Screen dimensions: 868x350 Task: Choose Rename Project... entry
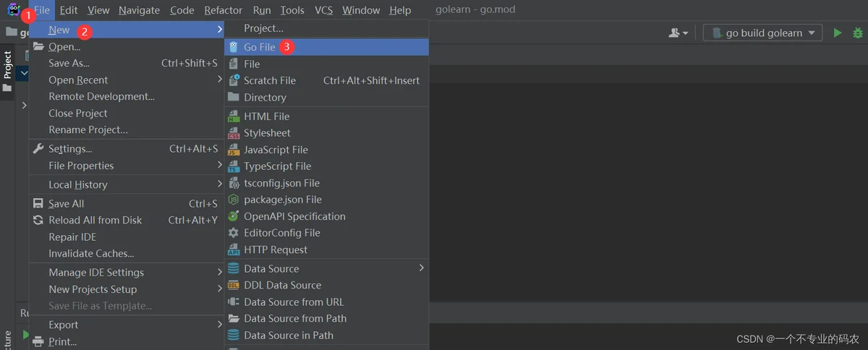125,129
